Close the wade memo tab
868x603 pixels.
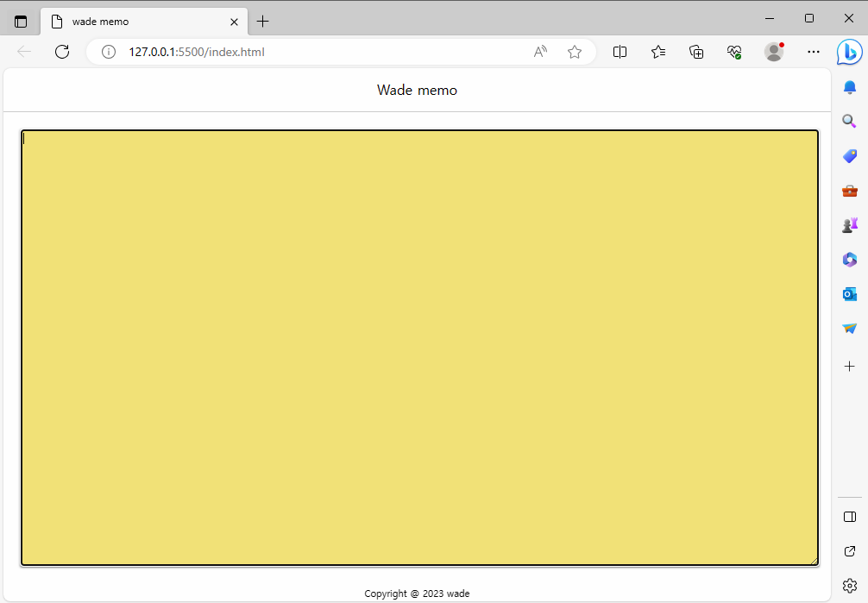pyautogui.click(x=234, y=22)
